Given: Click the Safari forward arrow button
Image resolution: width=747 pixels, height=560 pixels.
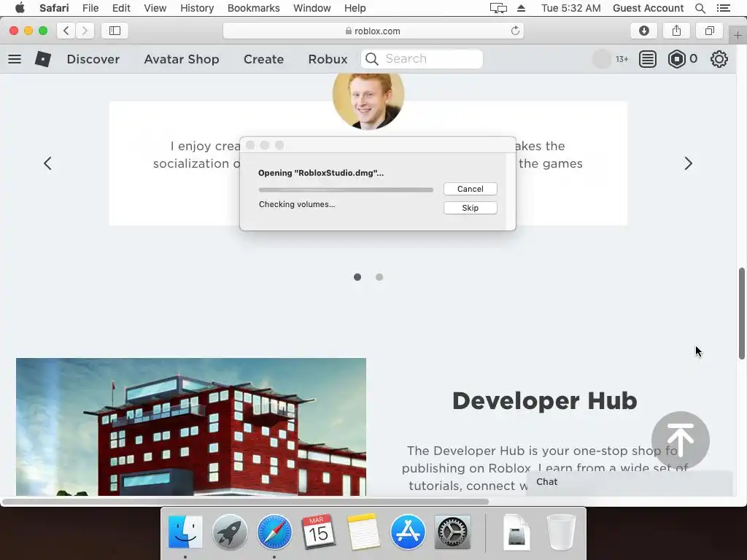Looking at the screenshot, I should (x=85, y=31).
